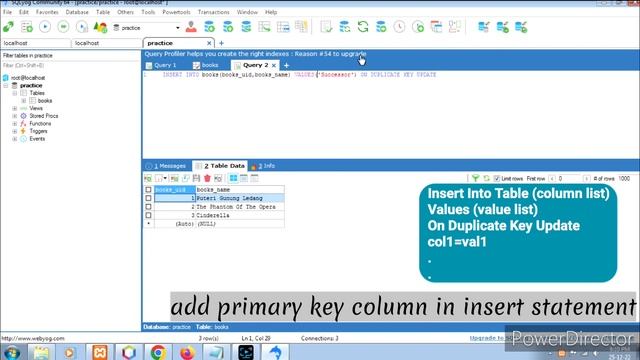Screen dimensions: 640x360
Task: Refresh table data with small green refresh icon
Action: pyautogui.click(x=486, y=178)
